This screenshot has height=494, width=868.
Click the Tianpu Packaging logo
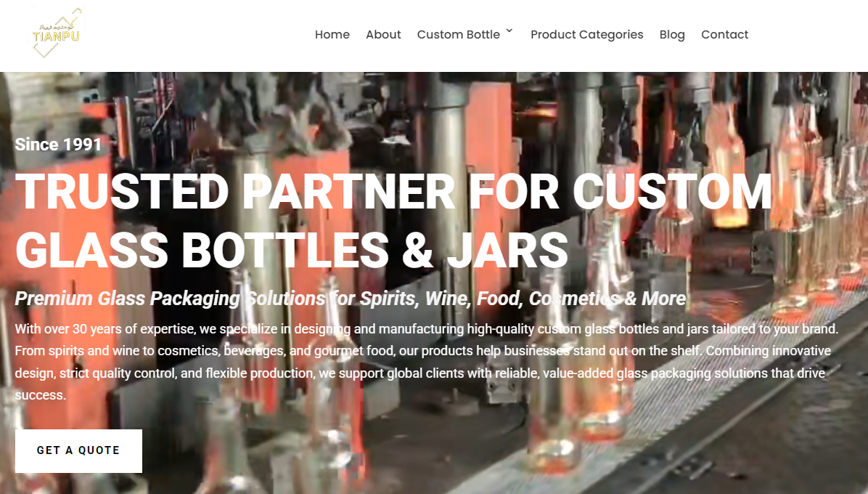pyautogui.click(x=57, y=33)
